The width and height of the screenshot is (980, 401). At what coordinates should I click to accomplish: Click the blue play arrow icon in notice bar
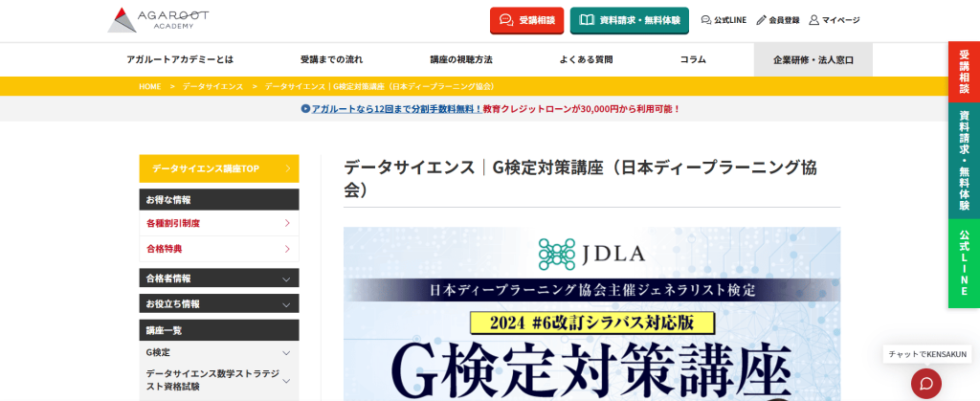[305, 109]
